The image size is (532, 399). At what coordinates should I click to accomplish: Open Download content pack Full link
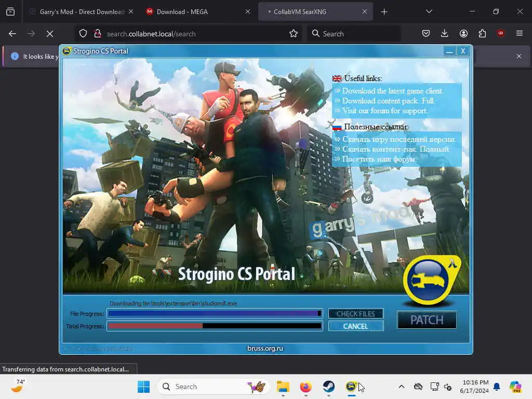point(388,101)
